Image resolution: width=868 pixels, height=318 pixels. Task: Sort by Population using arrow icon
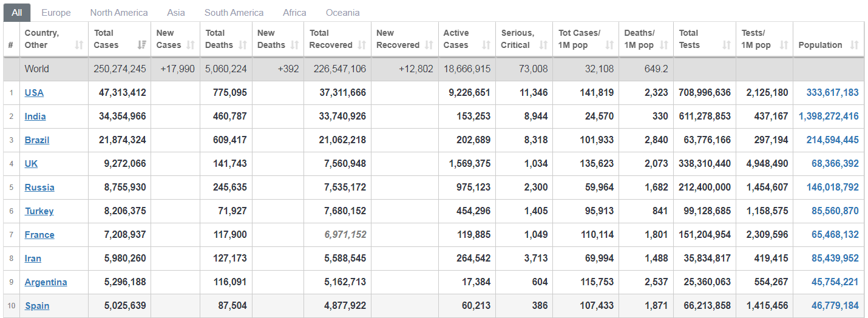pos(855,45)
